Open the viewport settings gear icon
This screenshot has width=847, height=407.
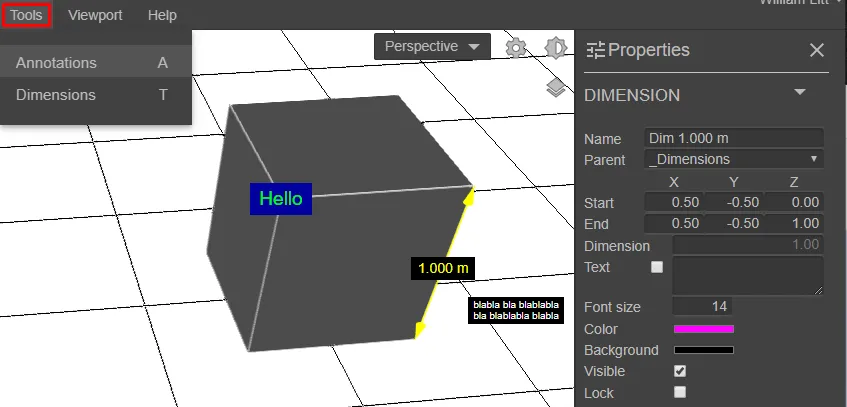pyautogui.click(x=516, y=49)
